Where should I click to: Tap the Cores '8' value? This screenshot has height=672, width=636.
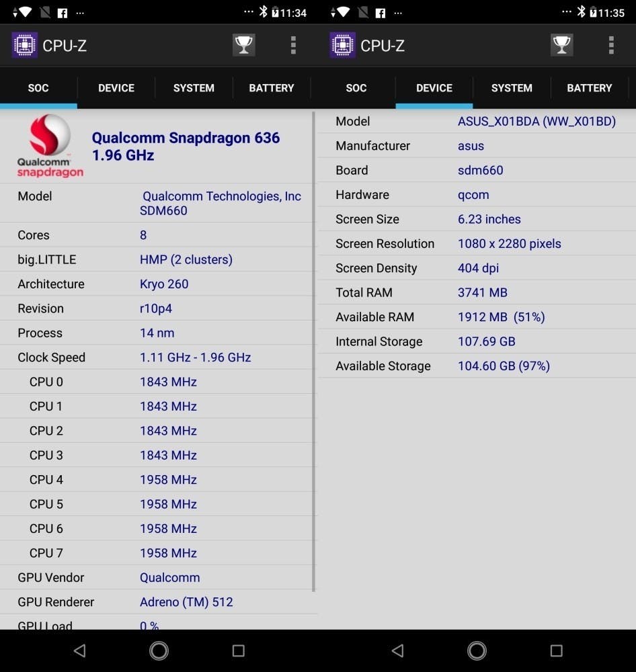click(x=143, y=235)
